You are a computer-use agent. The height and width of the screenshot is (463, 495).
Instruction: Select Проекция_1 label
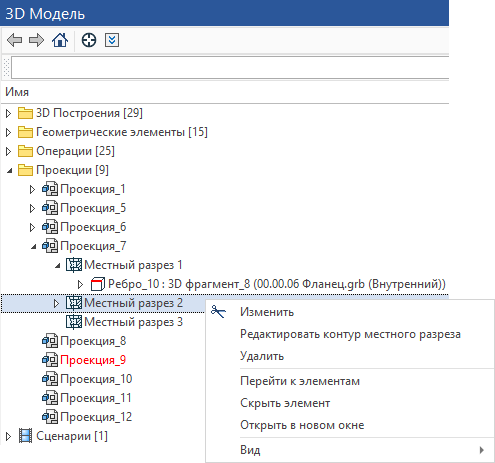coord(93,189)
